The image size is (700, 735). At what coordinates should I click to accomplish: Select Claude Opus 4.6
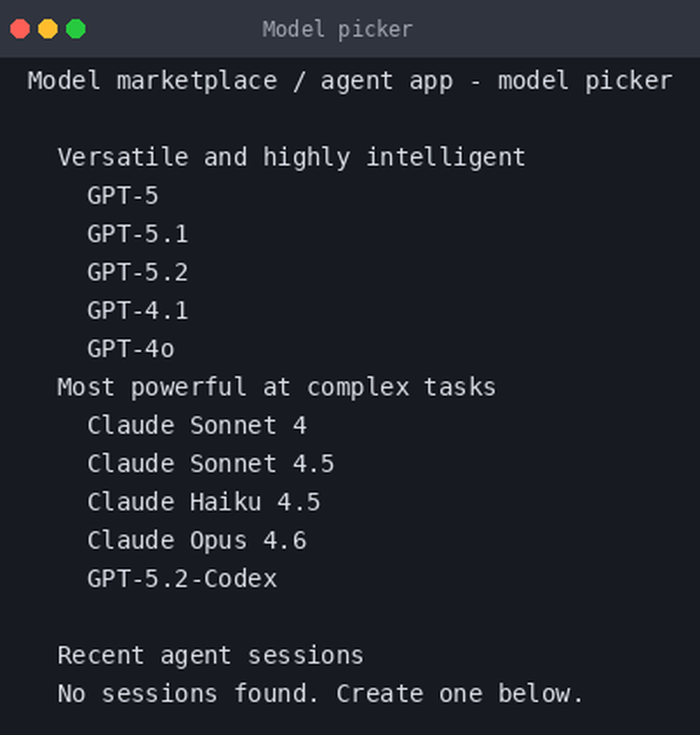pos(197,541)
